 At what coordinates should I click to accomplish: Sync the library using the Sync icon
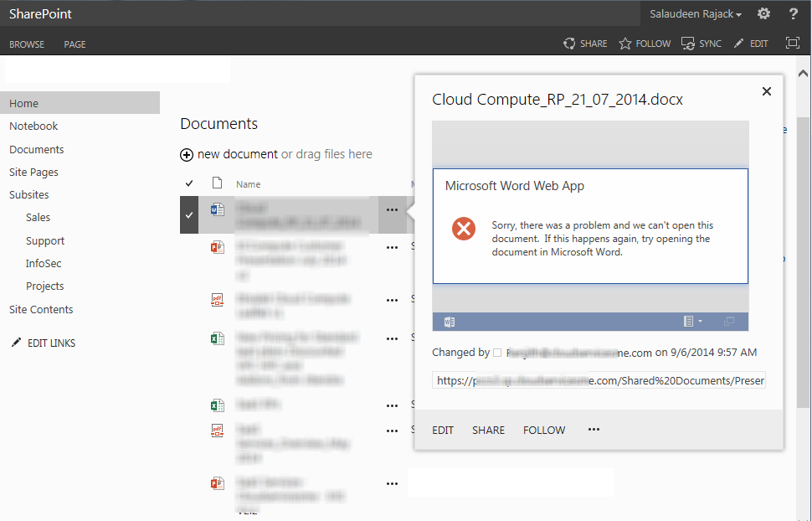[688, 44]
